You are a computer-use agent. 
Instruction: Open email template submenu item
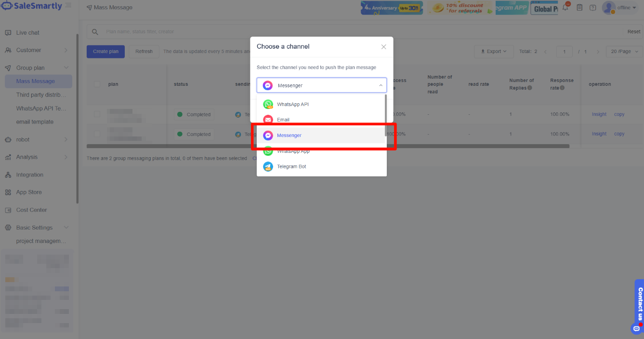35,122
